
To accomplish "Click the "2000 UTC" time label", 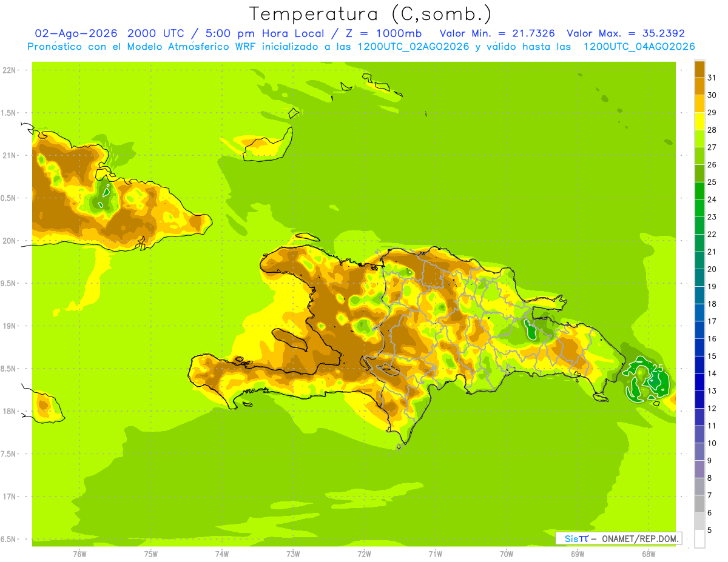I will click(156, 33).
